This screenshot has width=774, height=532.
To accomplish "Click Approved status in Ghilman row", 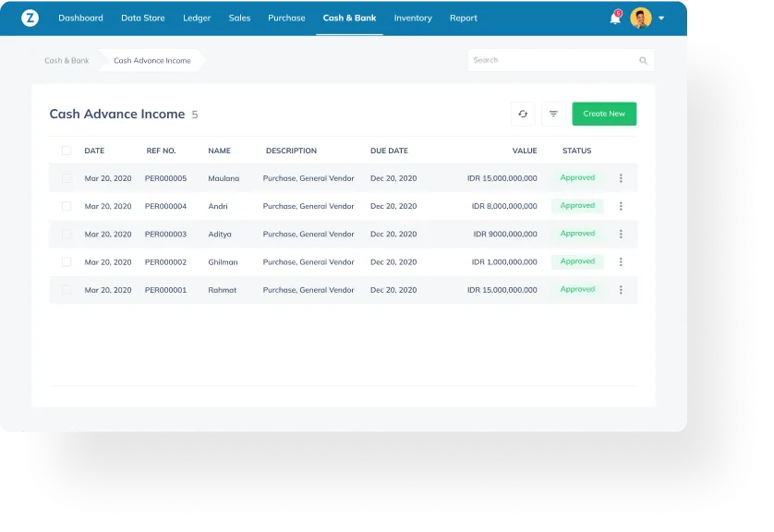I will (x=577, y=261).
